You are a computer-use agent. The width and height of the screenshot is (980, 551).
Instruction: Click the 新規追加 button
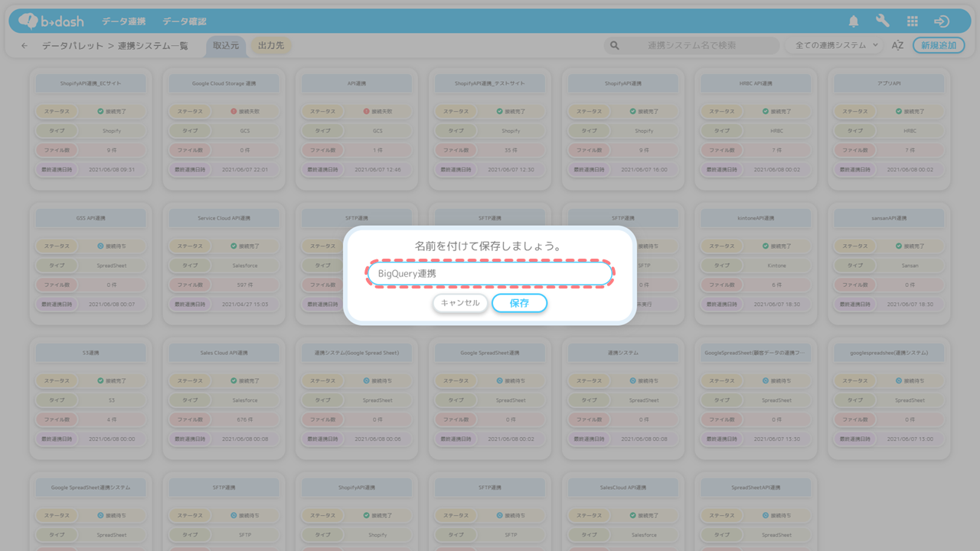939,46
